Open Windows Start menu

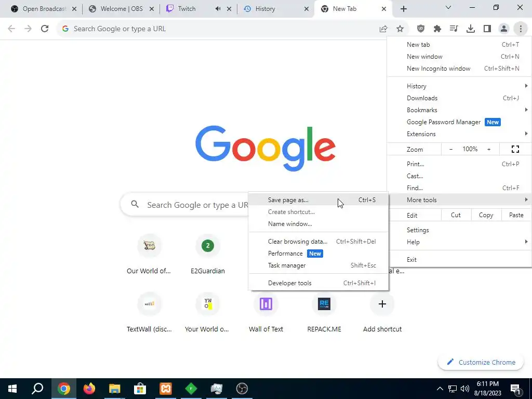[x=12, y=389]
